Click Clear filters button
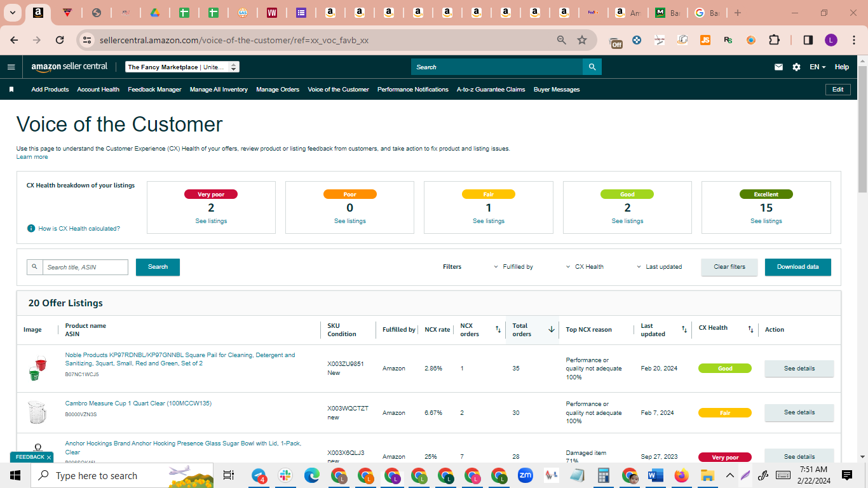Screen dimensions: 868x488 (729, 267)
